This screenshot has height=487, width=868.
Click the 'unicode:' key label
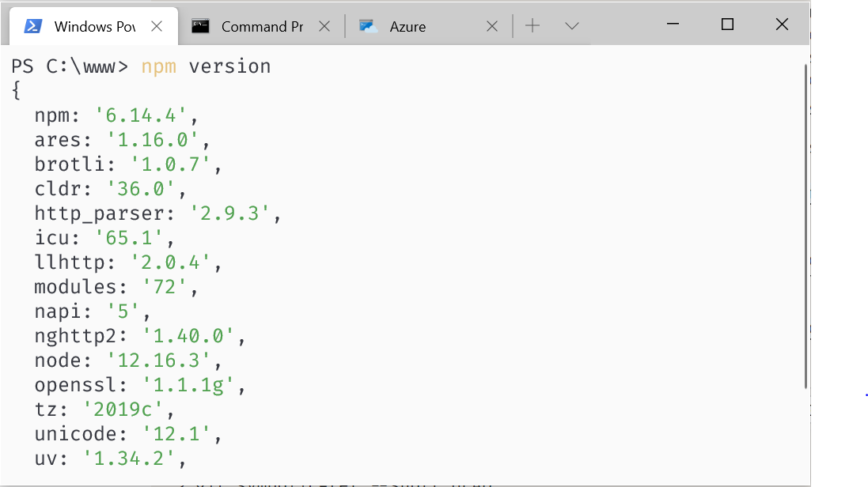point(81,434)
